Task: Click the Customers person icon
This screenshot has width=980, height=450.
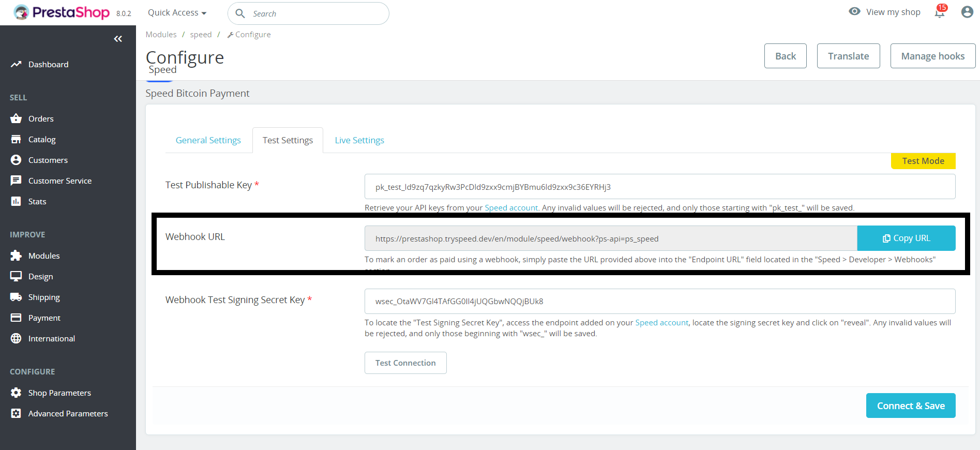Action: click(x=16, y=160)
